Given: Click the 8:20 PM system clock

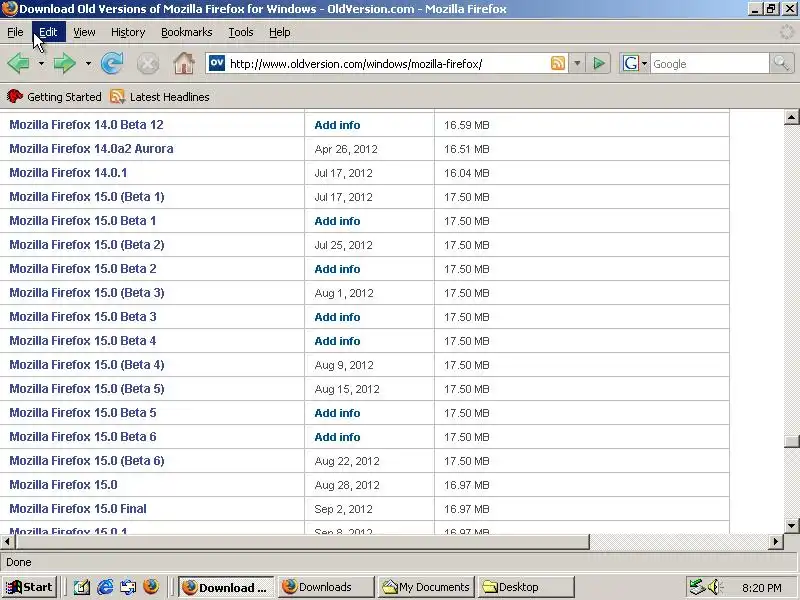Looking at the screenshot, I should 762,588.
